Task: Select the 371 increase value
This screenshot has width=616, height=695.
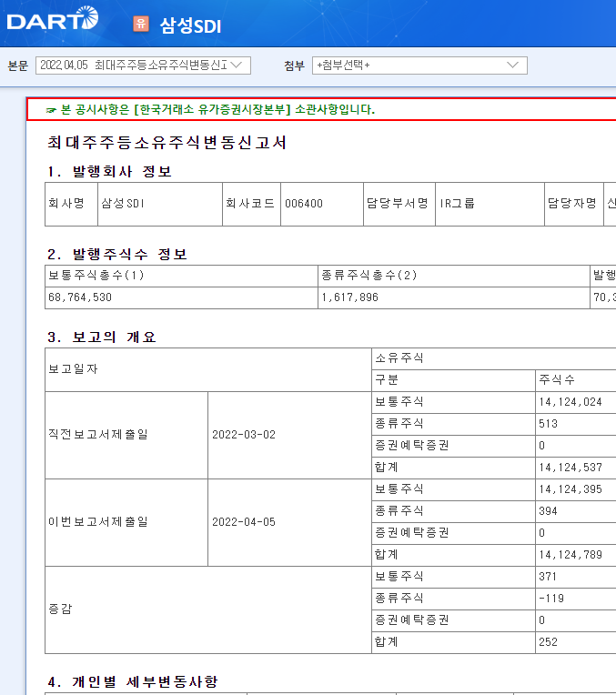Action: [576, 577]
